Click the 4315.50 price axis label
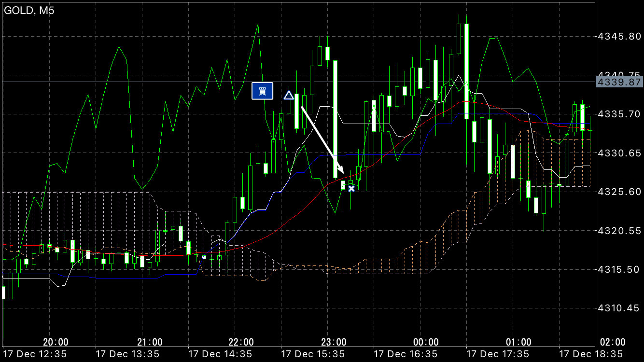644x362 pixels. coord(620,269)
